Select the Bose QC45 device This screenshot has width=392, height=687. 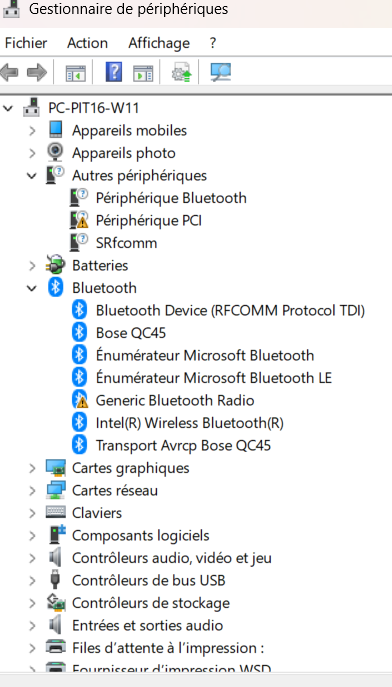point(131,333)
